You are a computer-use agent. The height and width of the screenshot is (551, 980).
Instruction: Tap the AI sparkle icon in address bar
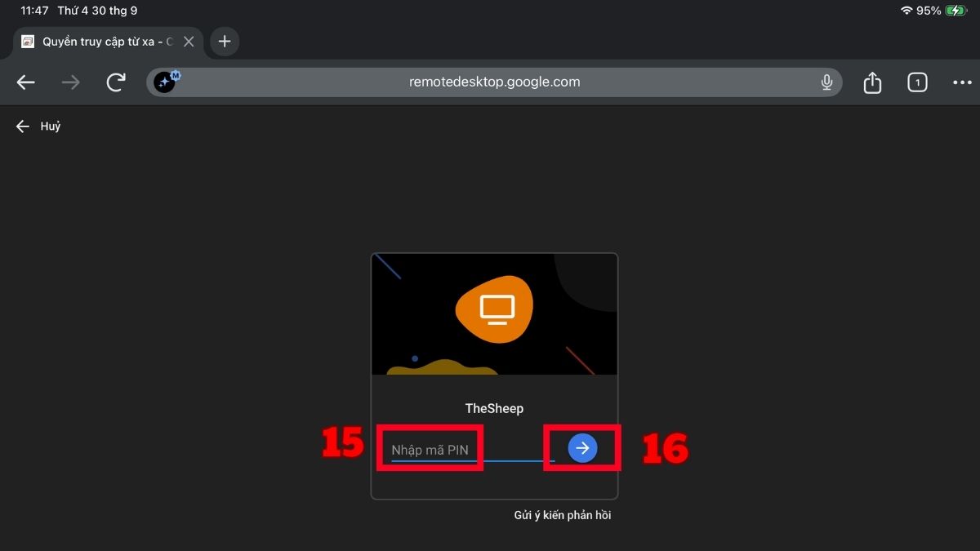[x=166, y=82]
